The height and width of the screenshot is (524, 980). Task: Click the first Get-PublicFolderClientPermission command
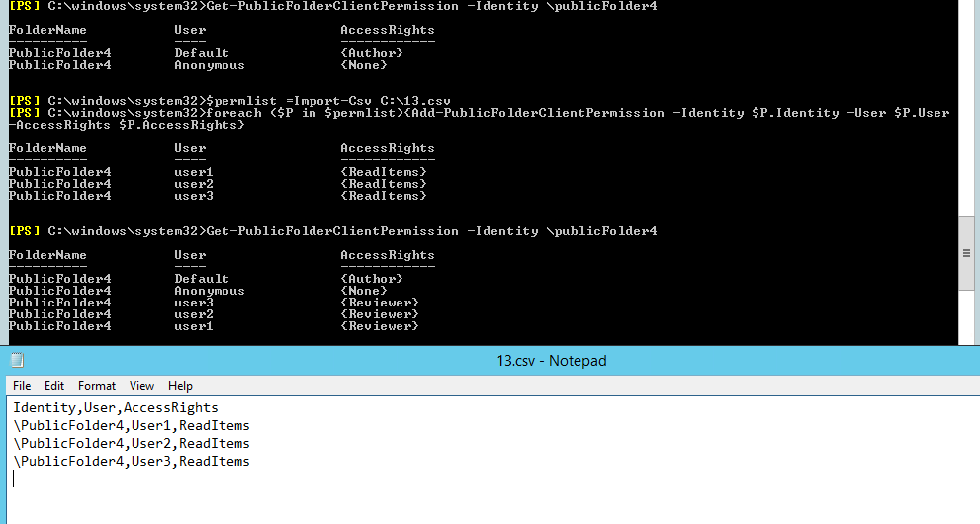333,6
